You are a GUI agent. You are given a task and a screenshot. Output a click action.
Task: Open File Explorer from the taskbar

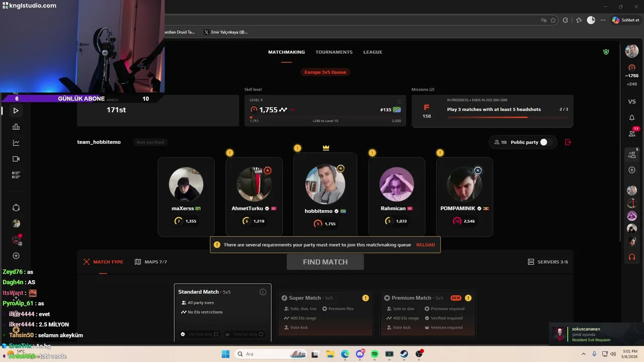tap(330, 354)
